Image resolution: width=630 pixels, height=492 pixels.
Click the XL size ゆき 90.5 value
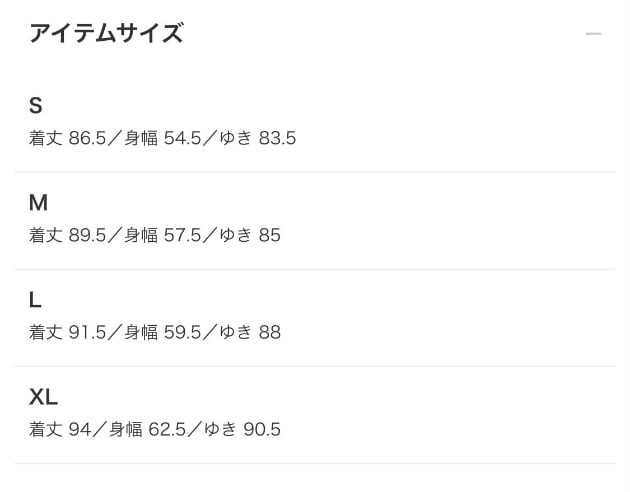coord(243,429)
